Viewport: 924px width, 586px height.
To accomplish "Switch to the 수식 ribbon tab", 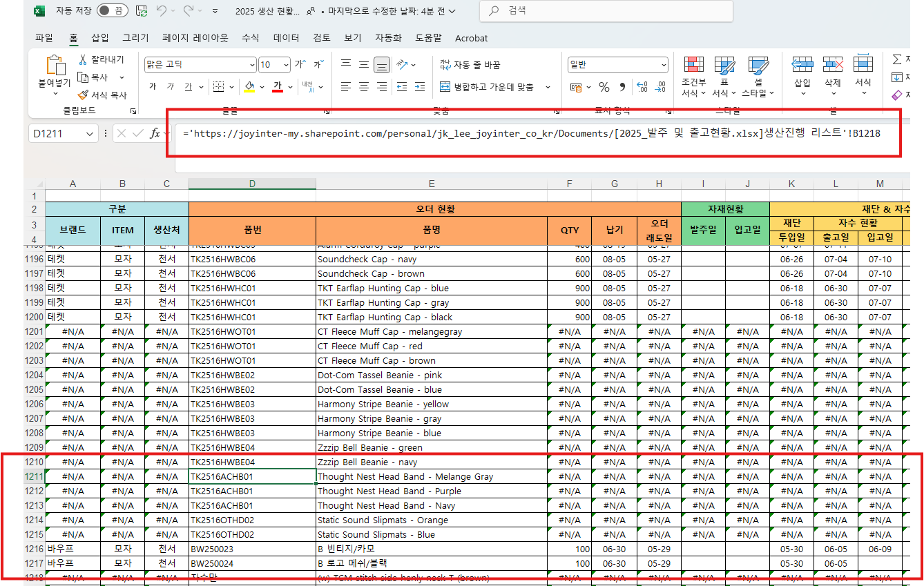I will click(251, 38).
